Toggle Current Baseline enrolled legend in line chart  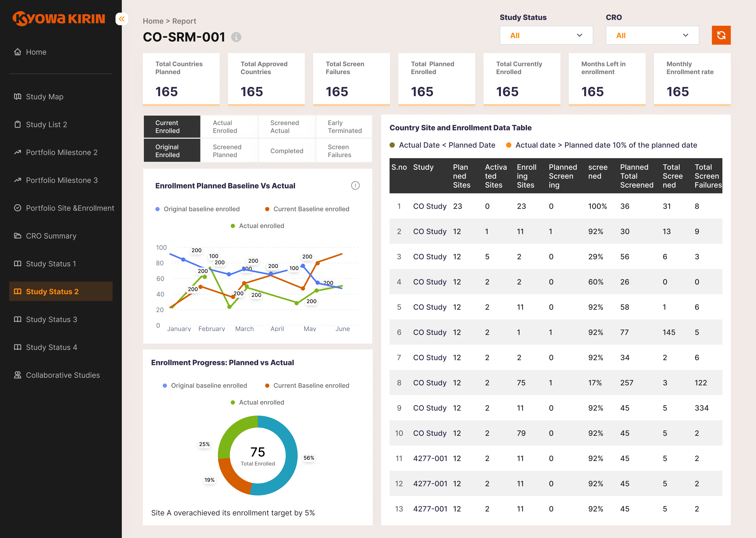(307, 209)
